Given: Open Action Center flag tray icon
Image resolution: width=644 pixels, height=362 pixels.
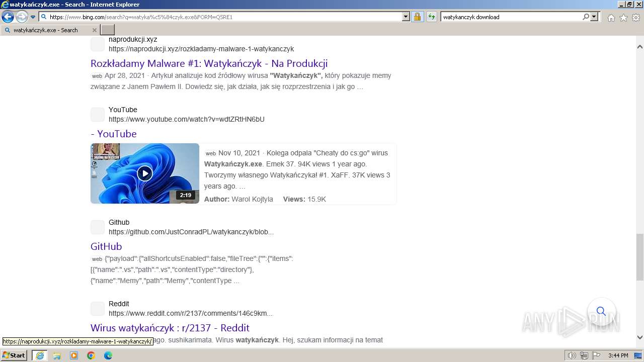Looking at the screenshot, I should tap(596, 355).
